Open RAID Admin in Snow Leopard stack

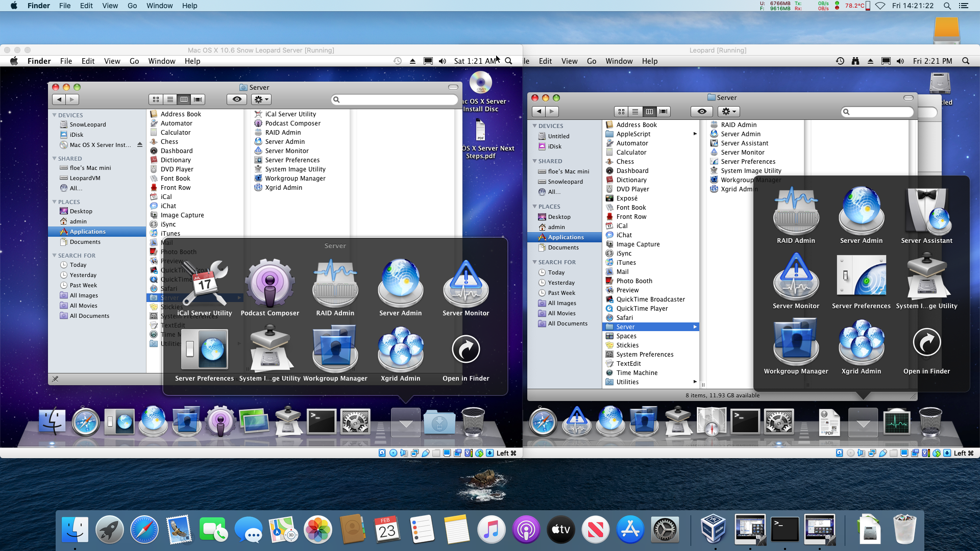point(335,288)
